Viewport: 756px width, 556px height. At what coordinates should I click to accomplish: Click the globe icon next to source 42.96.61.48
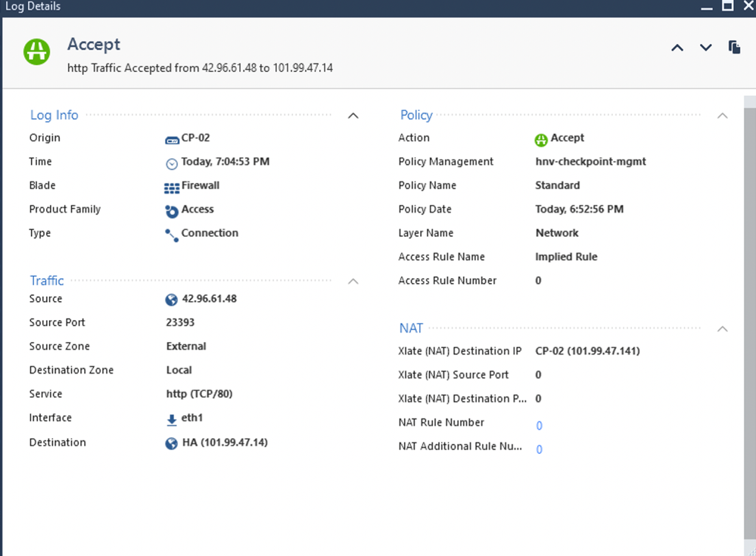tap(171, 300)
